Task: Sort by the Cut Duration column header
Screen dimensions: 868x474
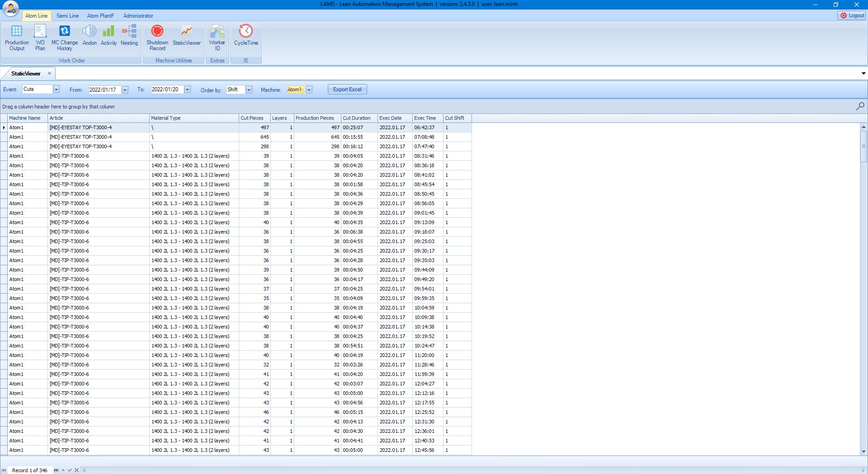Action: (356, 118)
